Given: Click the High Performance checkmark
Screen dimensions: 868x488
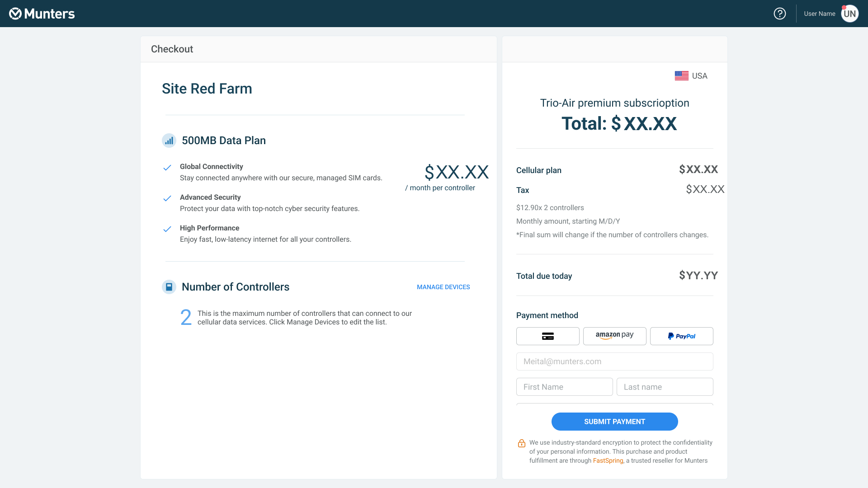Looking at the screenshot, I should 167,229.
